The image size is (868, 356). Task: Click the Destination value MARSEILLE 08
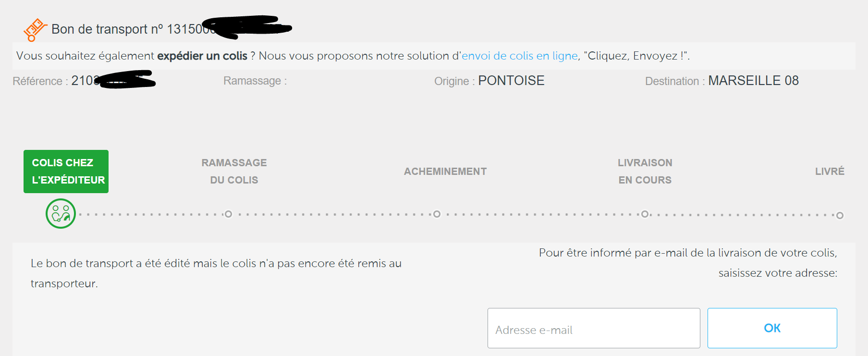pos(753,81)
